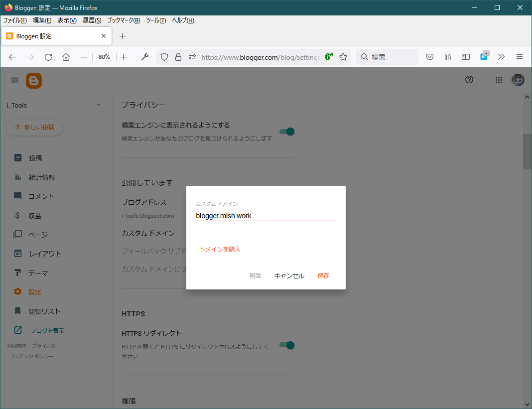Click the scrollbar down arrow
This screenshot has height=409, width=532.
click(527, 404)
